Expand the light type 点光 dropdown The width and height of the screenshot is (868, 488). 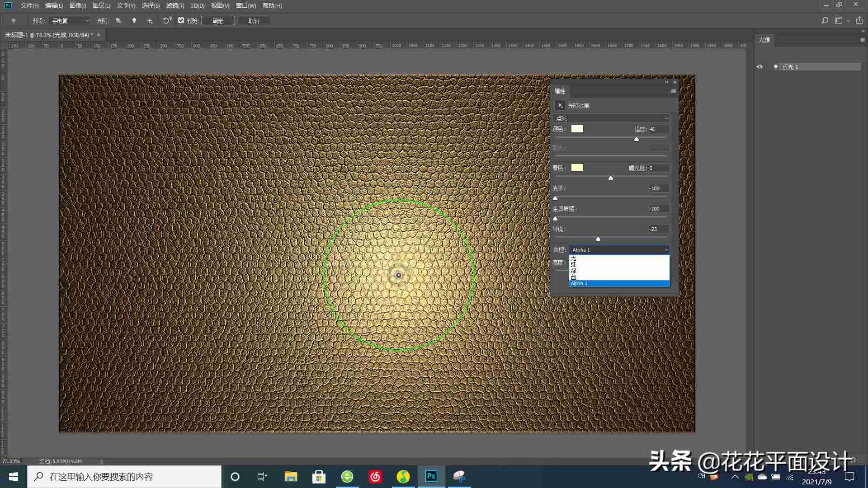point(611,118)
